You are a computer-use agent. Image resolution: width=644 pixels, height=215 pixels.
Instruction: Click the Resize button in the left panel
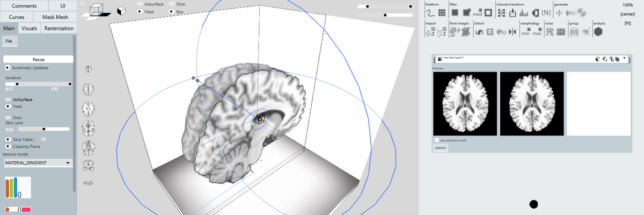[x=38, y=59]
